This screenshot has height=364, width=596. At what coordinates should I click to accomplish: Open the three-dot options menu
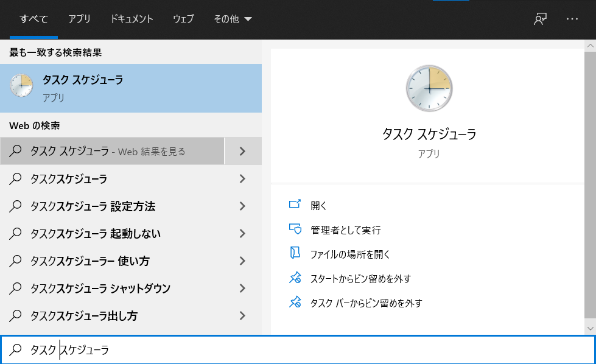tap(572, 19)
